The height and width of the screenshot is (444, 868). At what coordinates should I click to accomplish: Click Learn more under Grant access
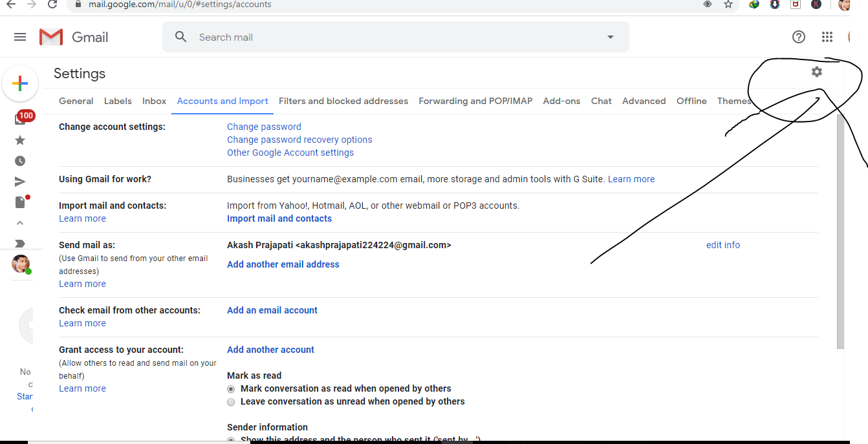coord(82,388)
